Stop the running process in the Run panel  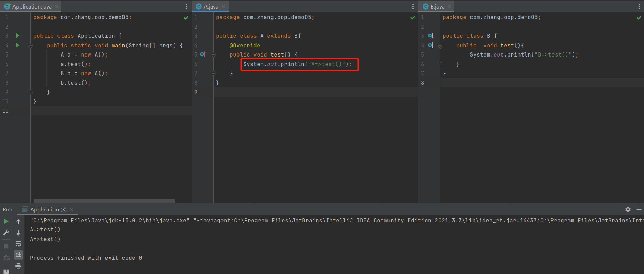[6, 246]
